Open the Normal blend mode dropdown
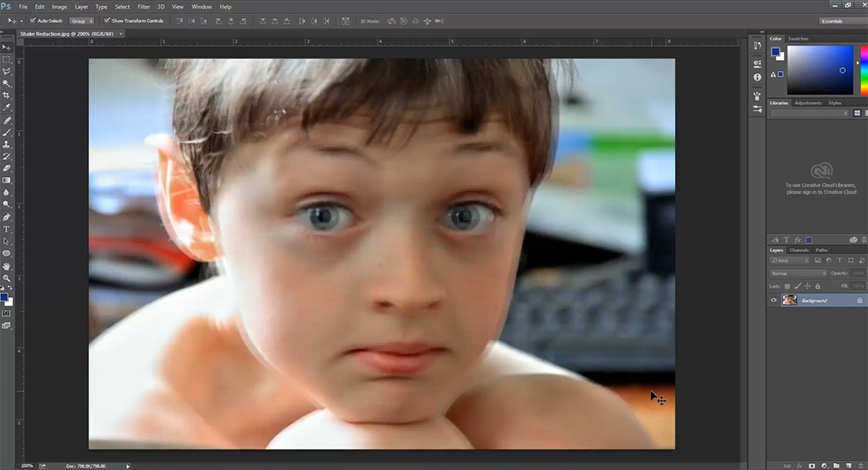The width and height of the screenshot is (868, 470). 798,273
